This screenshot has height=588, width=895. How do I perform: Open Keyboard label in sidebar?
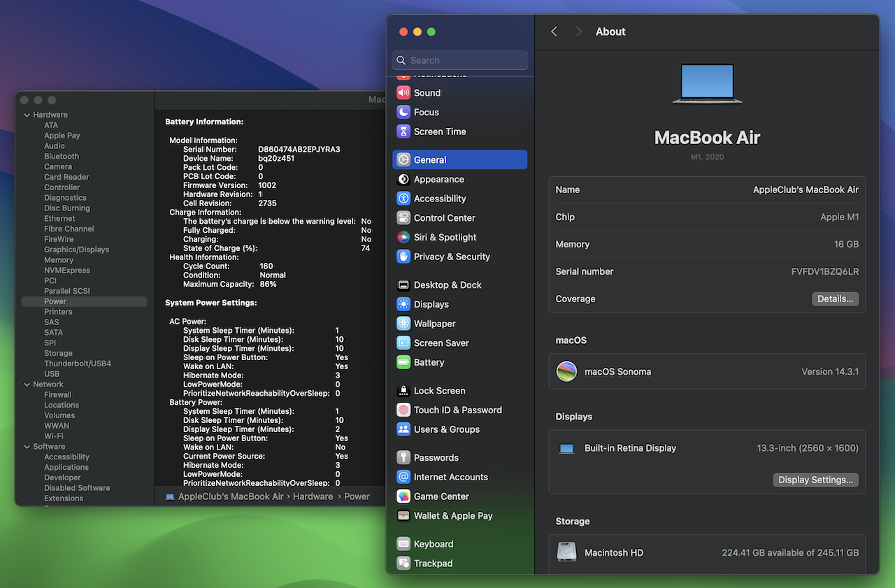434,544
